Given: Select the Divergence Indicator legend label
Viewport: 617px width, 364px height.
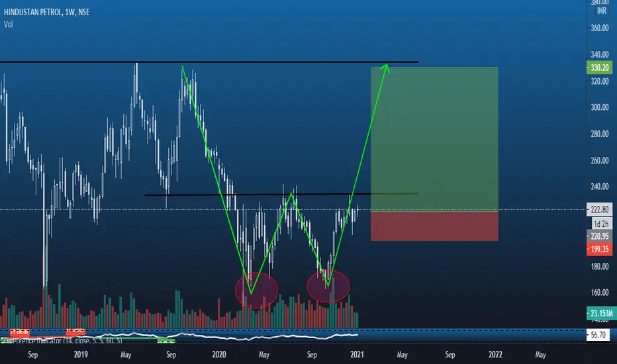Looking at the screenshot, I should [63, 340].
